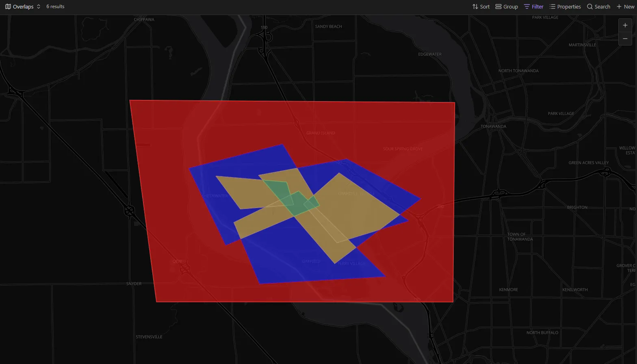Open Search
This screenshot has width=637, height=364.
pyautogui.click(x=598, y=6)
